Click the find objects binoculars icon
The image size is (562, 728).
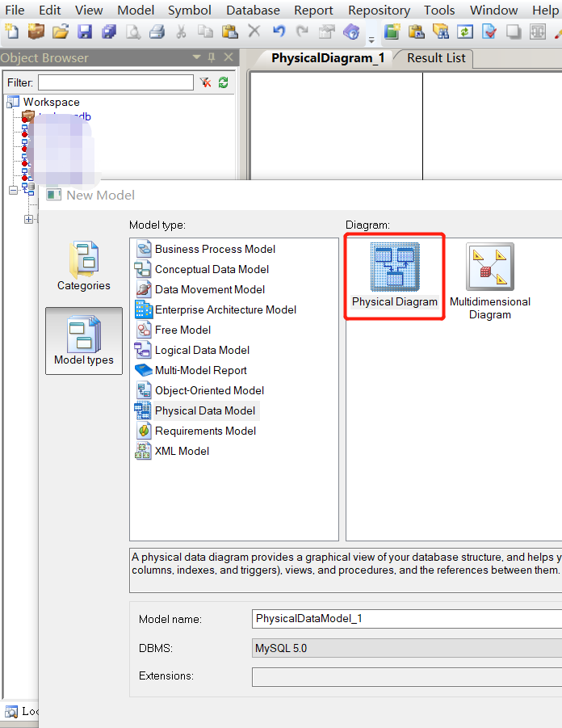440,31
